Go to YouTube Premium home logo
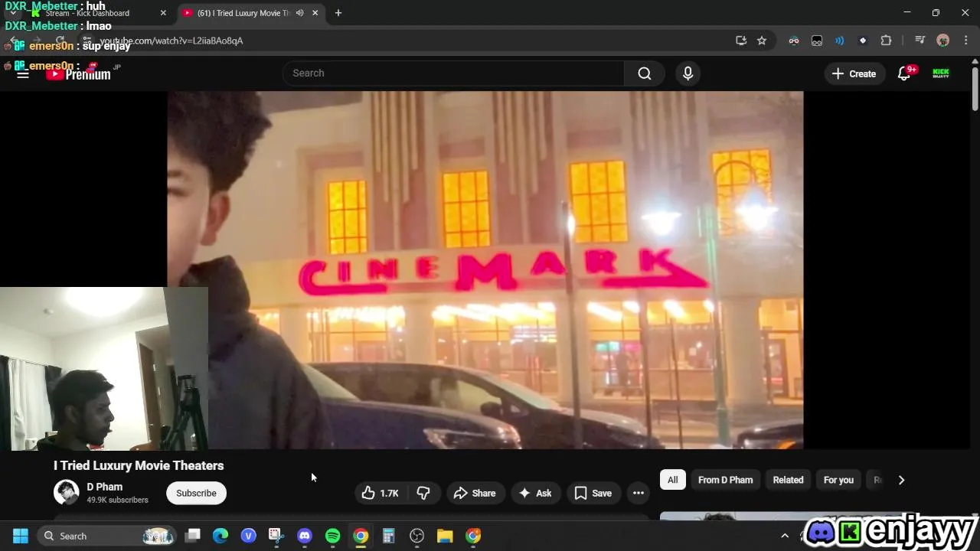This screenshot has height=551, width=980. coord(78,73)
